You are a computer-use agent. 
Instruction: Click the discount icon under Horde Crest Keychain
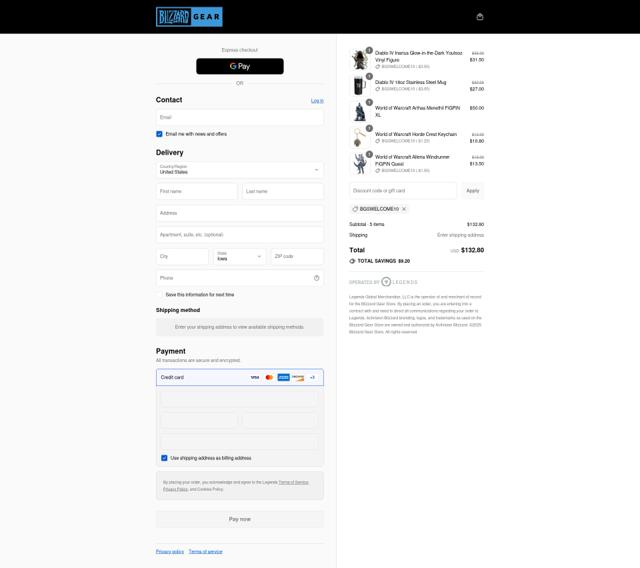[x=378, y=141]
